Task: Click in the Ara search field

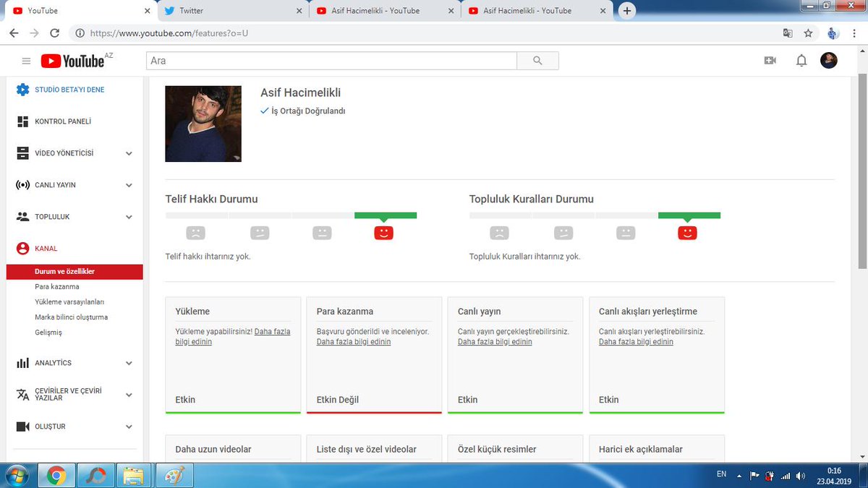Action: (x=331, y=61)
